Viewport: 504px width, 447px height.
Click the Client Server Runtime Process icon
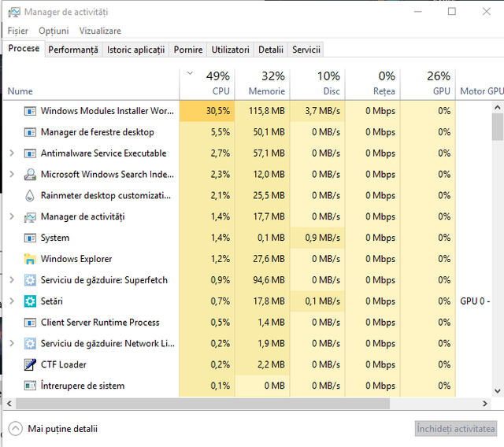click(30, 323)
